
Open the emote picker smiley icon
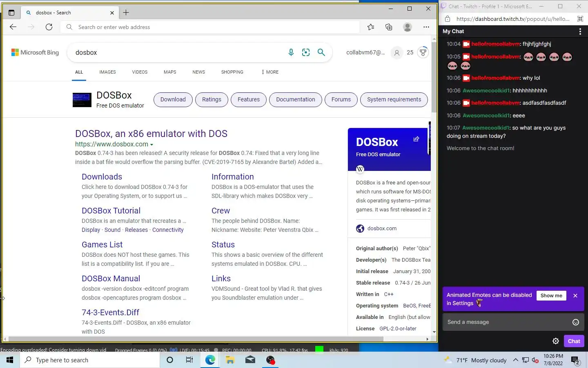click(576, 322)
